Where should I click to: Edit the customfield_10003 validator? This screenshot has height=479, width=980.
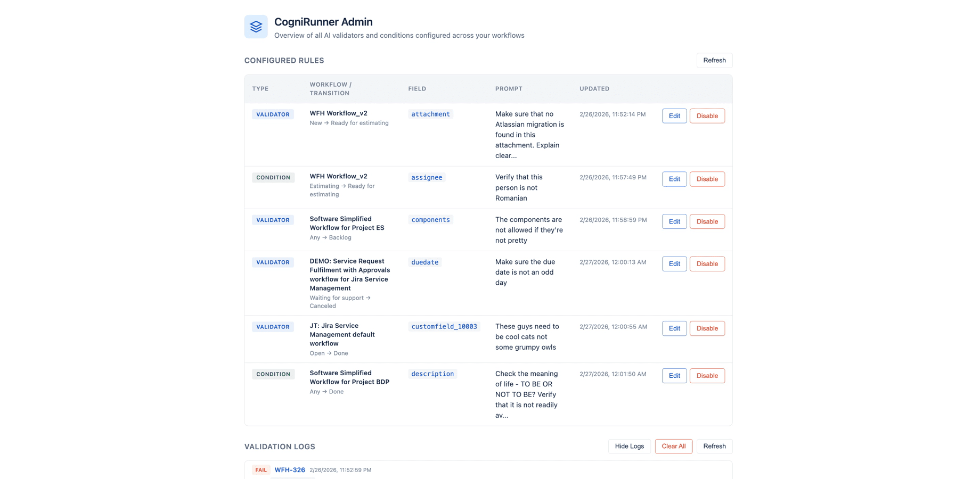674,328
